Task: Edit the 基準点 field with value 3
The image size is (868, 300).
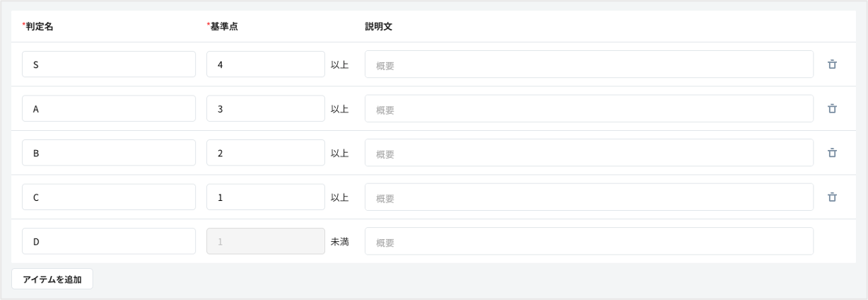Action: 266,109
